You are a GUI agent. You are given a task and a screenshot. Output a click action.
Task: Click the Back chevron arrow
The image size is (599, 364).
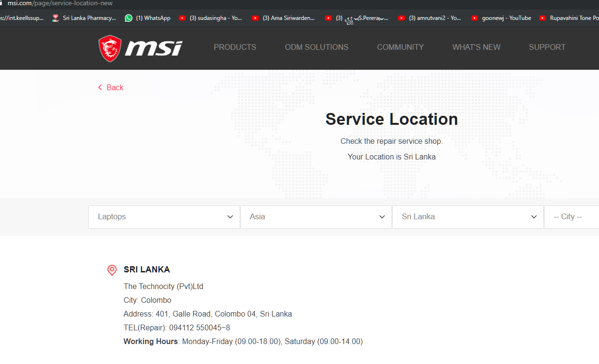coord(100,87)
